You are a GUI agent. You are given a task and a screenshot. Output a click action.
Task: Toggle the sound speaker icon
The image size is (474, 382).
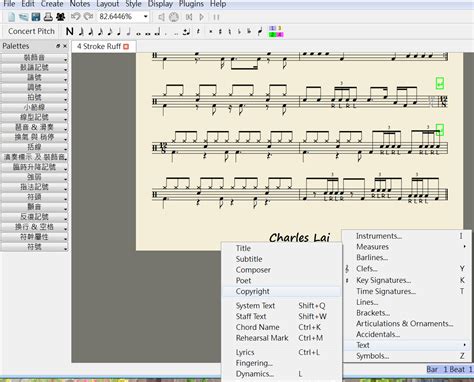161,17
